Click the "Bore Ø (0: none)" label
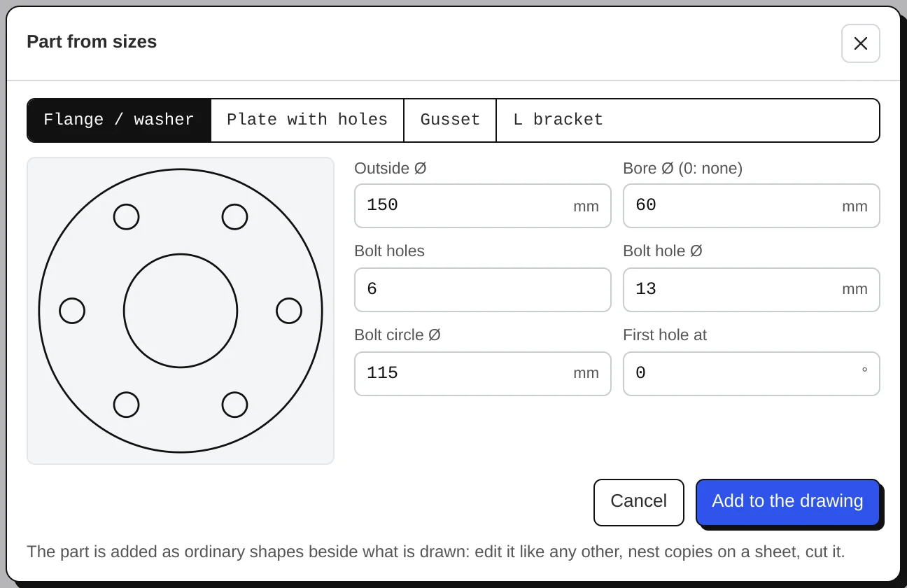This screenshot has width=907, height=588. (x=682, y=168)
